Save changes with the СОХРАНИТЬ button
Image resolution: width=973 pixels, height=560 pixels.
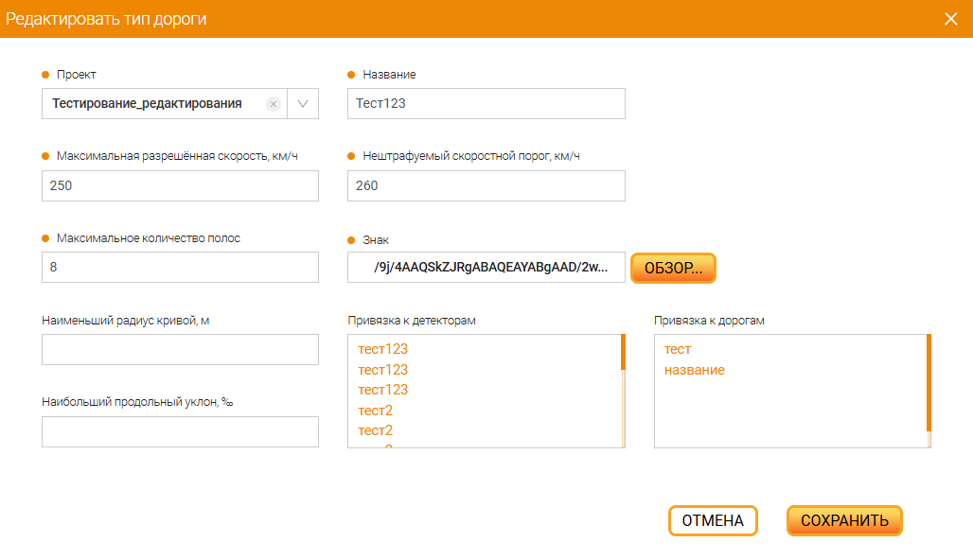click(844, 520)
